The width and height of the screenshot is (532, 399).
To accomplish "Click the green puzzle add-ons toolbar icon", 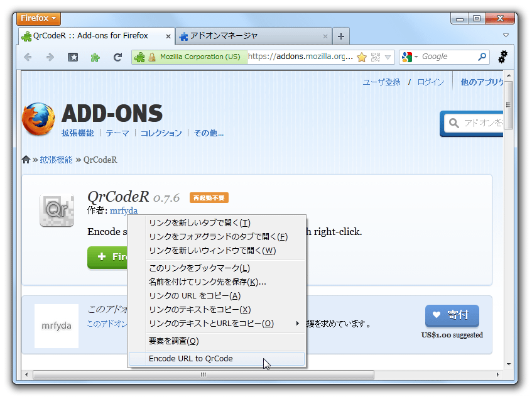I will [95, 57].
